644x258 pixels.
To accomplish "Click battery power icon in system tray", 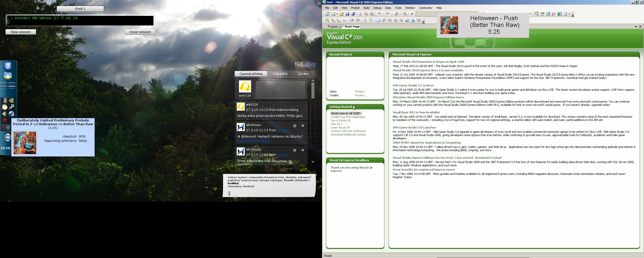I will point(11,101).
